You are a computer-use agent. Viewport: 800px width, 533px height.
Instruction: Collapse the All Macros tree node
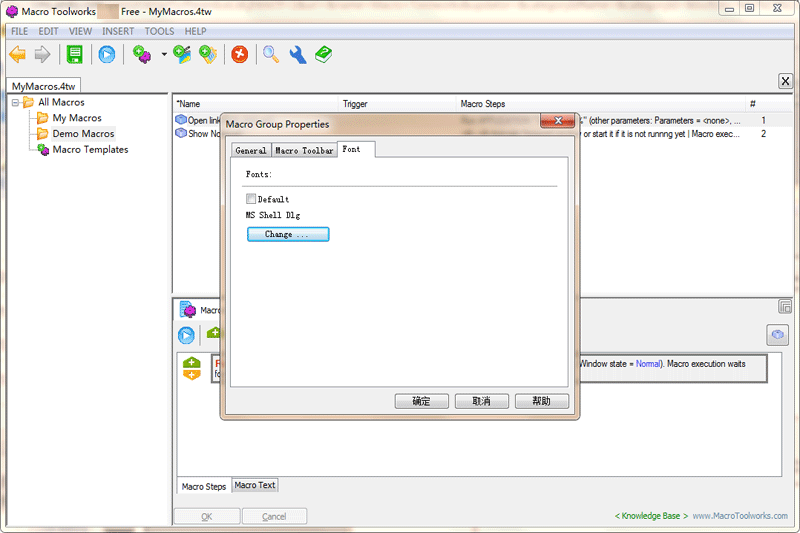(x=15, y=103)
